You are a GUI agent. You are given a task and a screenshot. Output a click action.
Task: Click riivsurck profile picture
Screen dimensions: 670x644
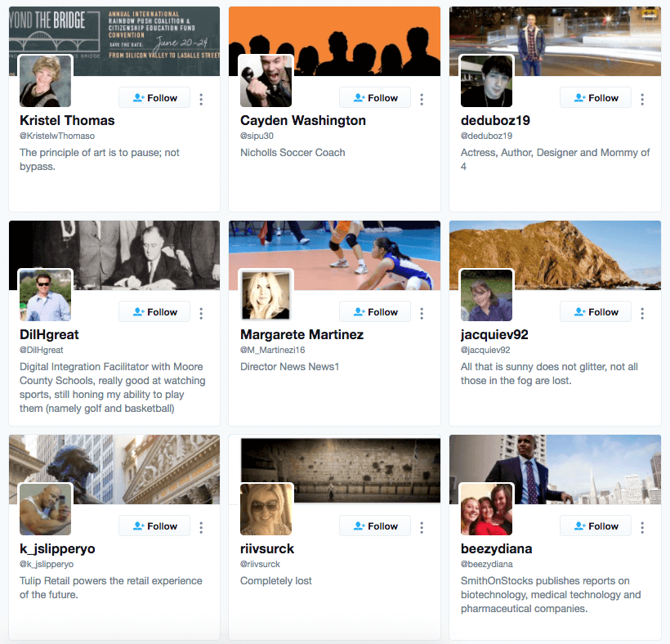[x=266, y=509]
